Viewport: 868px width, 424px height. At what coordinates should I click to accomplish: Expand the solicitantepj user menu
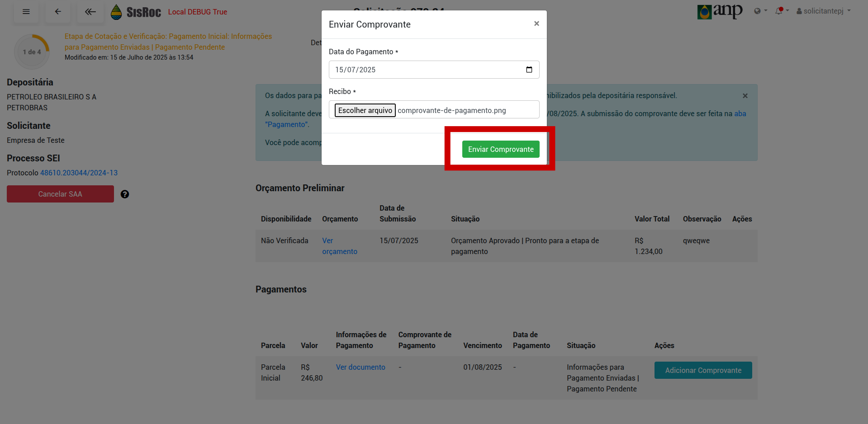click(x=823, y=11)
